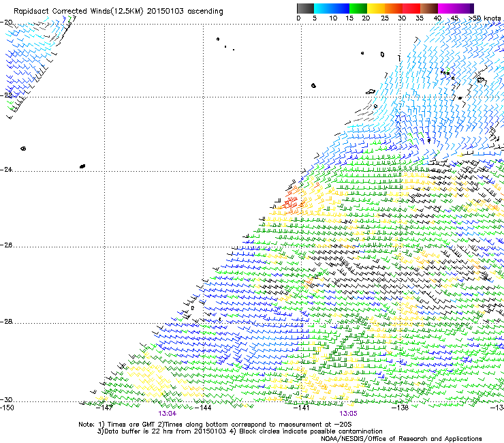Click the "0" label under the legend
504x443 pixels.
(298, 18)
